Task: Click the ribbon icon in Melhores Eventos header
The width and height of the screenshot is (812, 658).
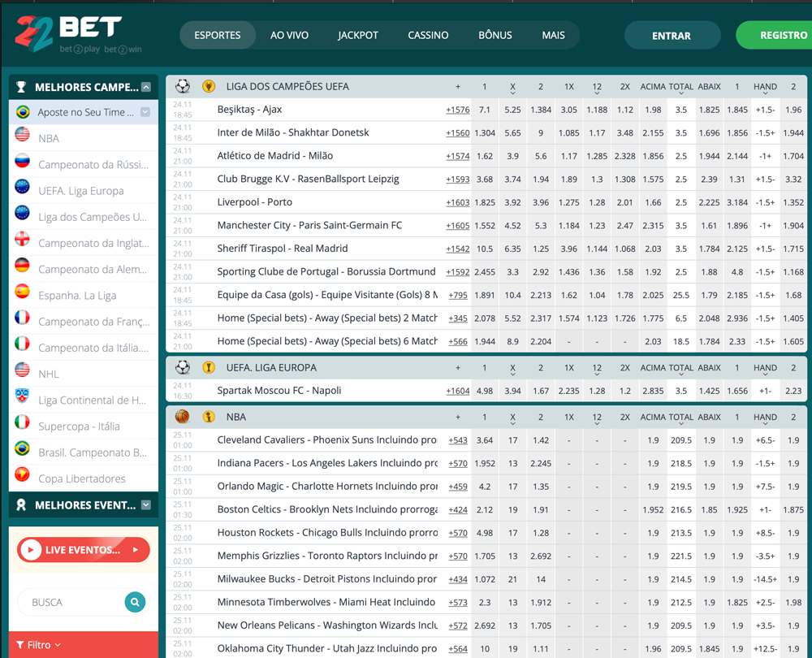Action: (21, 504)
